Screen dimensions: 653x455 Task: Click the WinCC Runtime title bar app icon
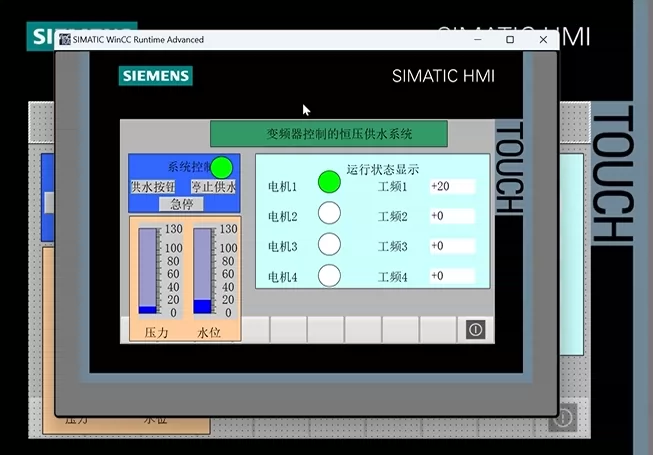(x=65, y=40)
